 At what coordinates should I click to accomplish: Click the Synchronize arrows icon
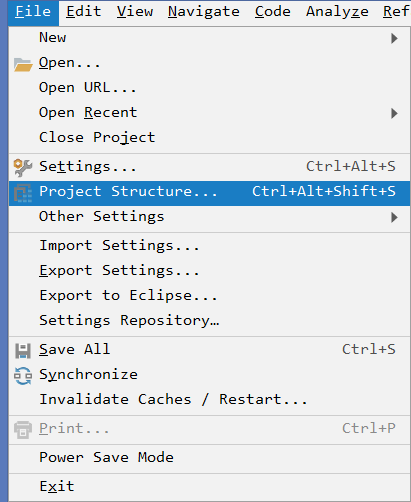(x=23, y=376)
